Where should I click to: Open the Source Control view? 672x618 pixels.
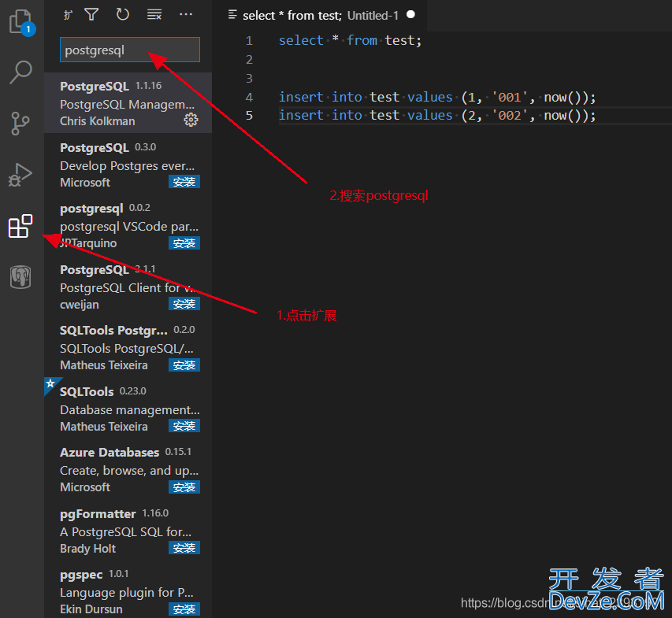(x=20, y=124)
